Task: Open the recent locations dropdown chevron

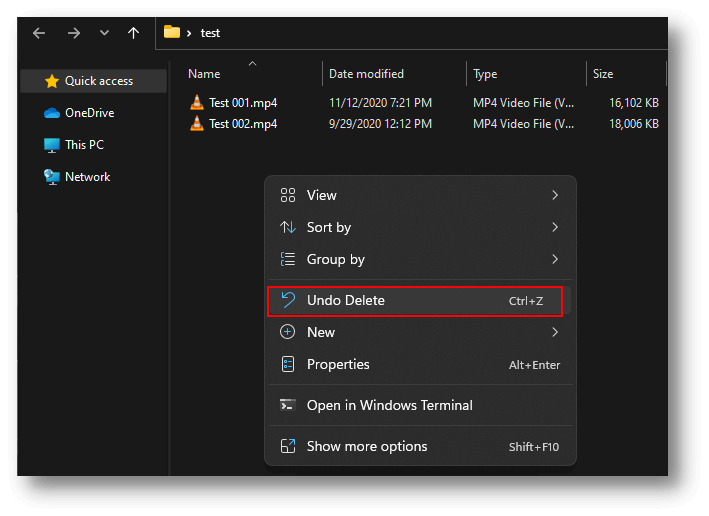Action: pyautogui.click(x=104, y=33)
